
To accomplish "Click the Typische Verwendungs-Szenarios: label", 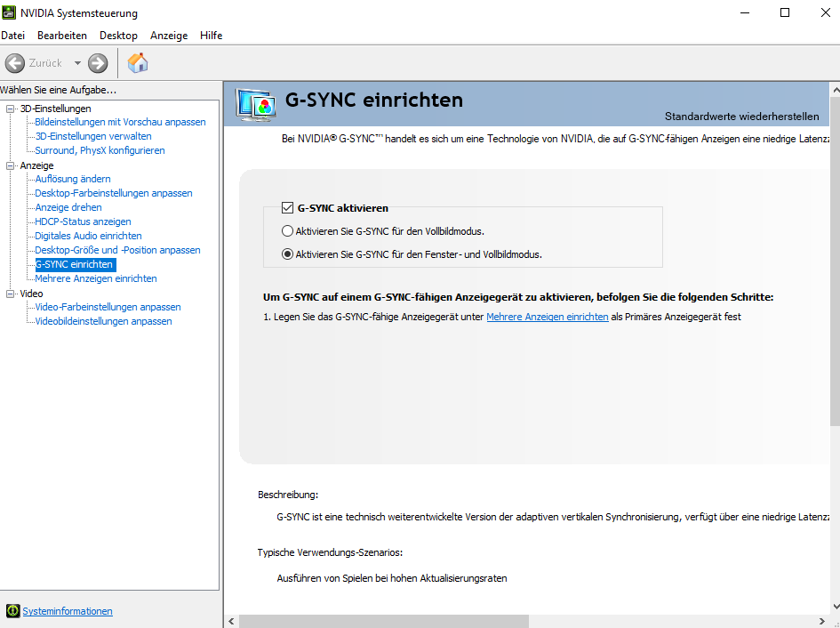I will pos(330,552).
